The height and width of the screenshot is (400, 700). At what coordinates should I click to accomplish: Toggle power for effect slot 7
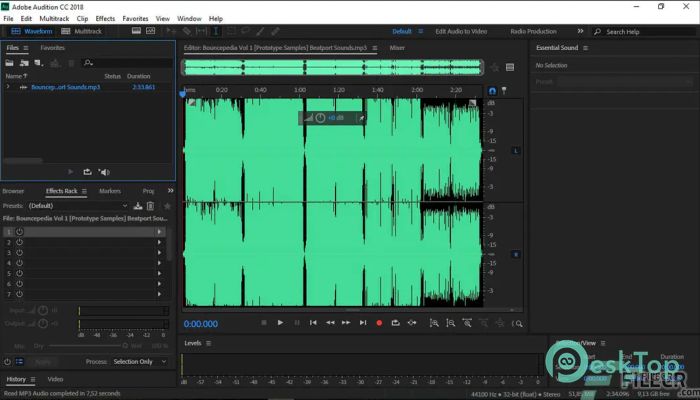(20, 294)
